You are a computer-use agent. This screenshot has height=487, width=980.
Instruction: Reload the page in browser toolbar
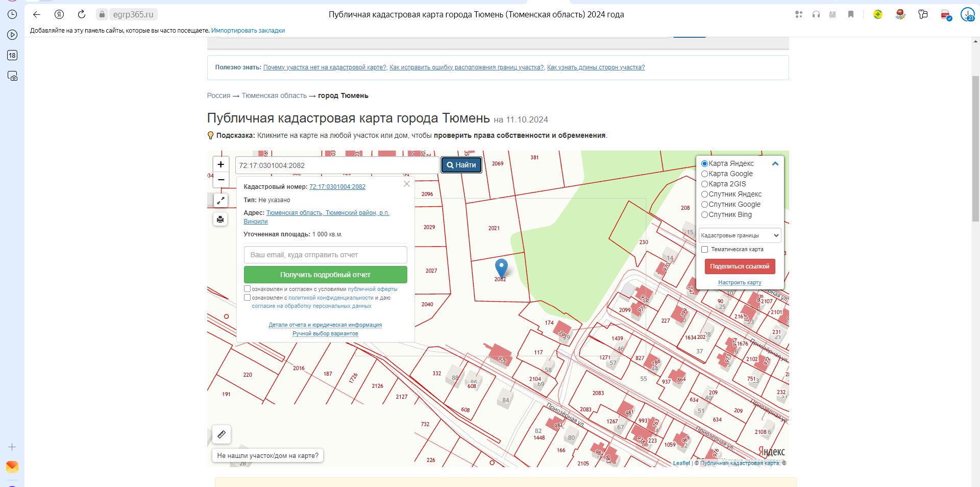click(x=82, y=14)
